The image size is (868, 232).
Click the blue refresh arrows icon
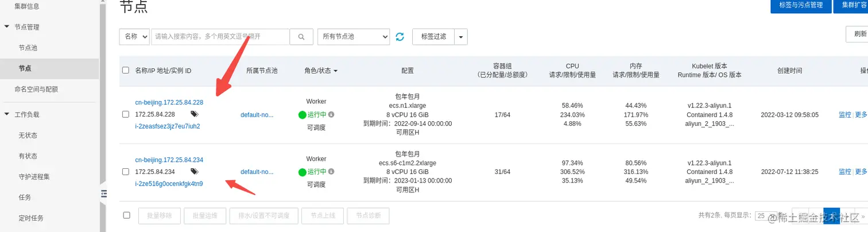point(400,37)
